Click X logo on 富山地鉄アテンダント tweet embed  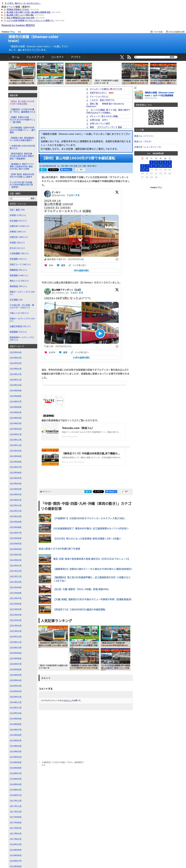tap(117, 289)
